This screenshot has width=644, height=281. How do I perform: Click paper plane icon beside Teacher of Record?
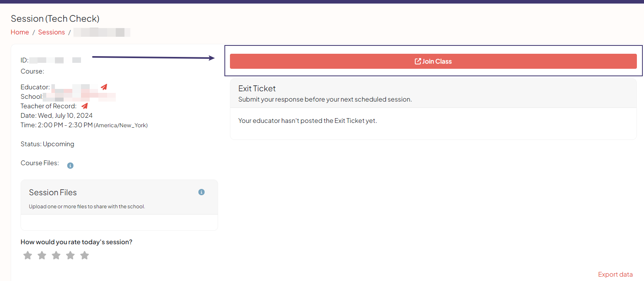(85, 106)
